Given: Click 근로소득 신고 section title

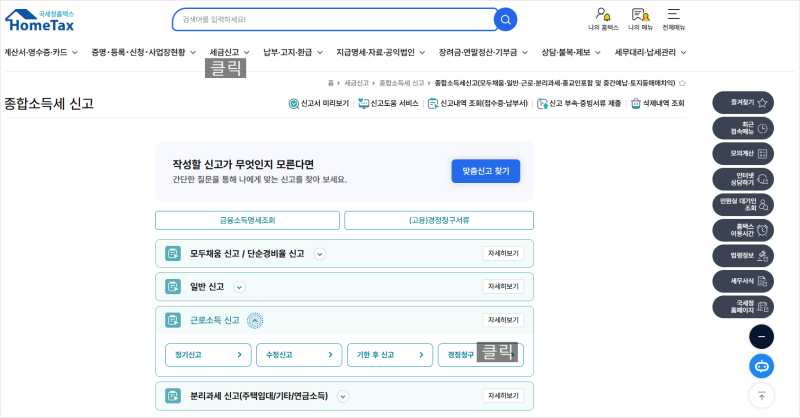Looking at the screenshot, I should point(215,321).
